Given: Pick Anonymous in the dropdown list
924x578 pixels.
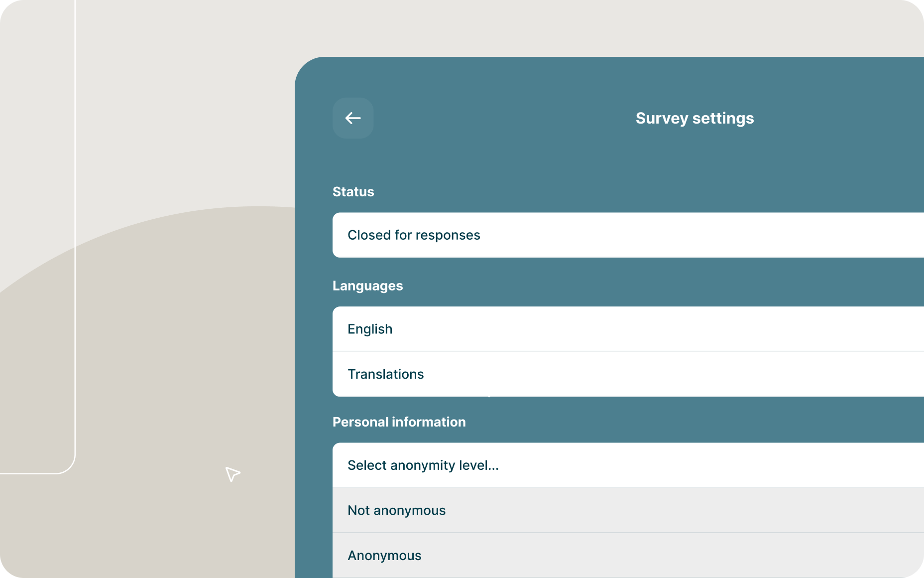Looking at the screenshot, I should [x=385, y=555].
